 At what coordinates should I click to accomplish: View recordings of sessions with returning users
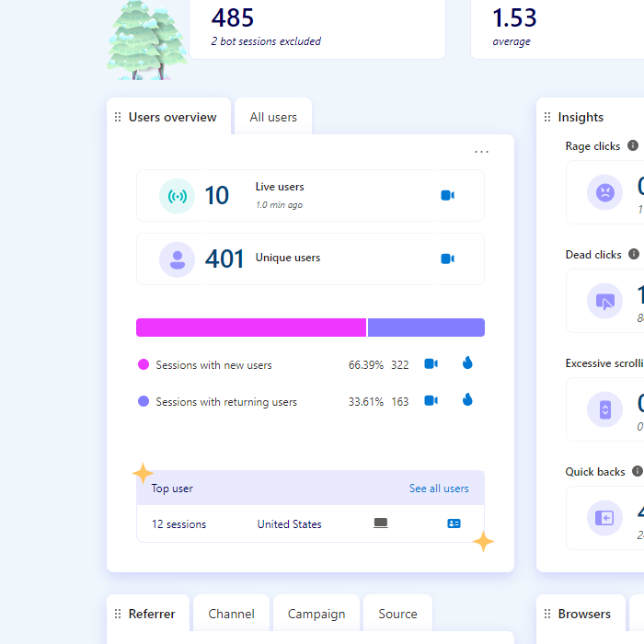tap(431, 400)
